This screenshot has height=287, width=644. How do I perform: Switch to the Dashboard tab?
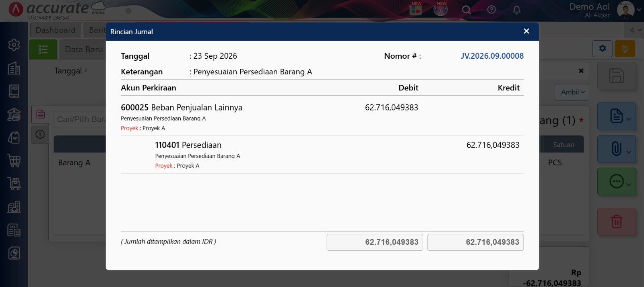pyautogui.click(x=56, y=30)
